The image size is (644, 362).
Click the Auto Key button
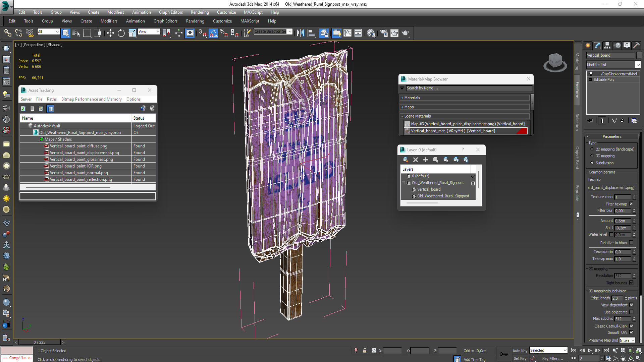(x=520, y=351)
